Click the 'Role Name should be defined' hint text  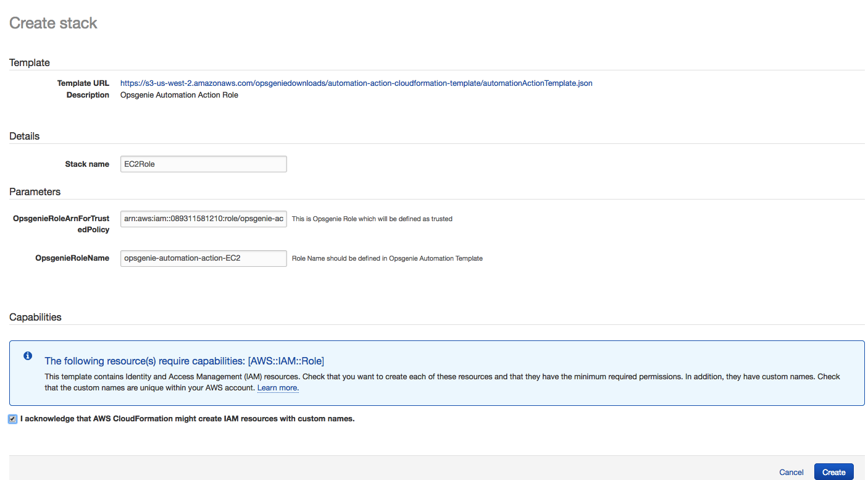(387, 258)
